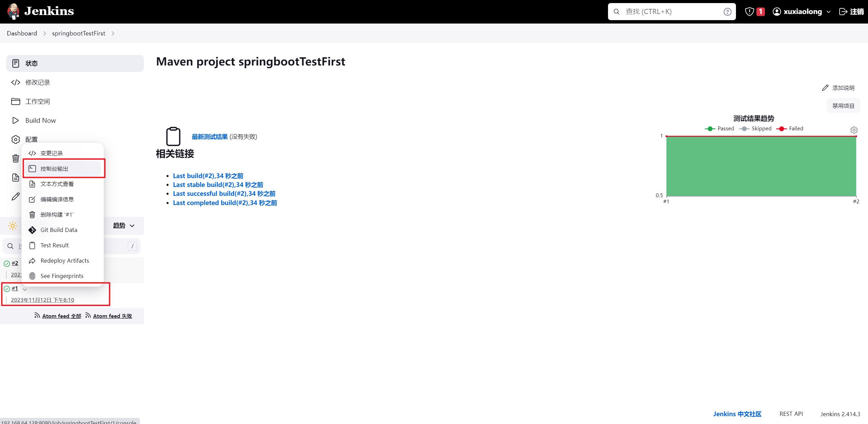868x424 pixels.
Task: Open build #2 number link
Action: [15, 263]
